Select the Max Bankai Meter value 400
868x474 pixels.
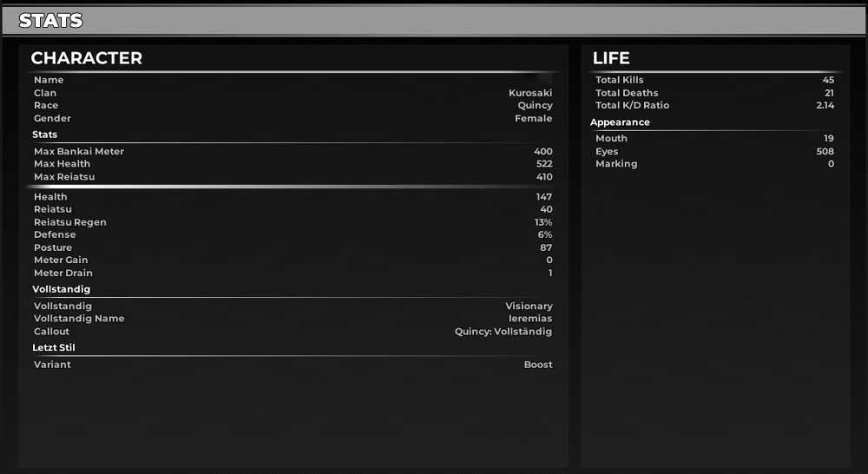click(543, 151)
